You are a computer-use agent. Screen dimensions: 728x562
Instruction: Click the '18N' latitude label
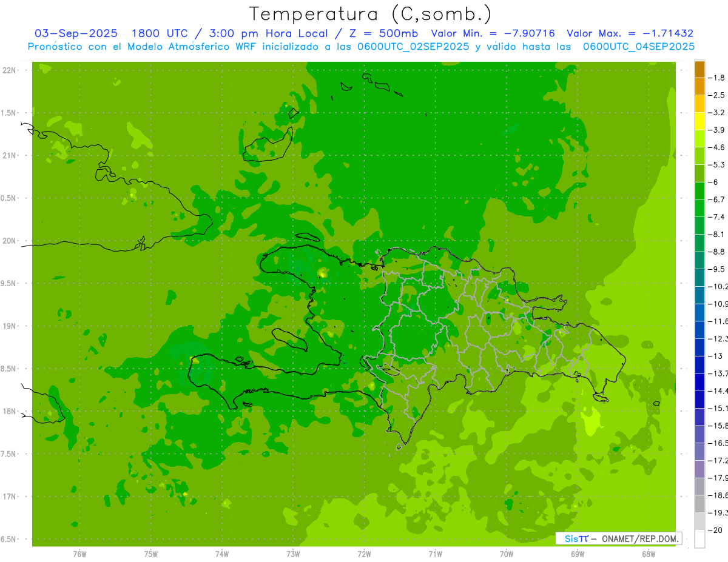(x=9, y=412)
